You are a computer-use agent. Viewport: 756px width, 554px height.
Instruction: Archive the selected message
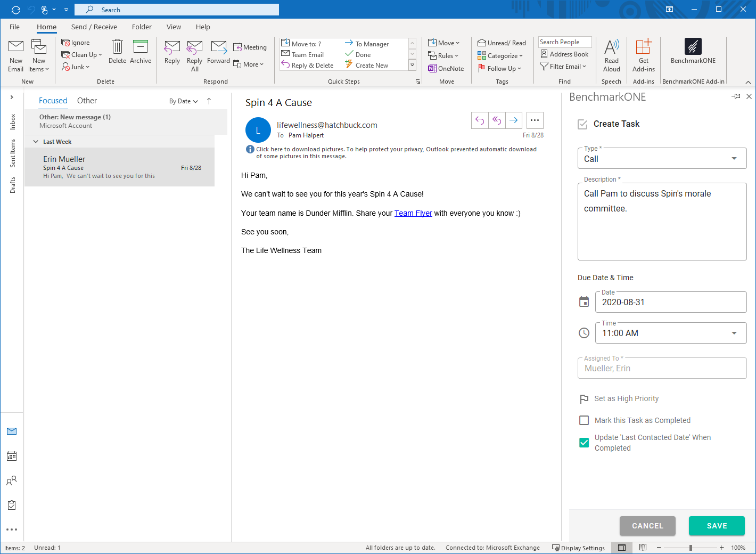(x=141, y=51)
